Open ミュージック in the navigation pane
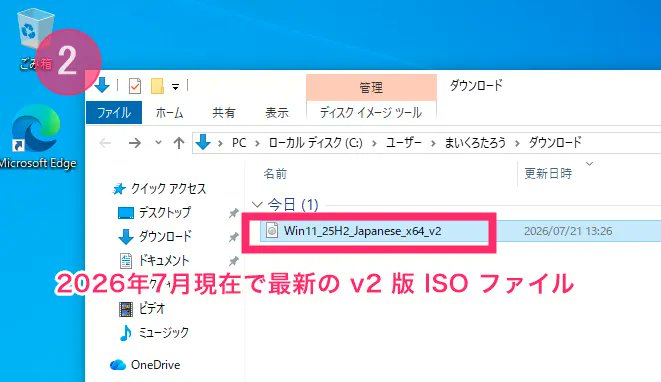The height and width of the screenshot is (382, 661). coord(164,332)
